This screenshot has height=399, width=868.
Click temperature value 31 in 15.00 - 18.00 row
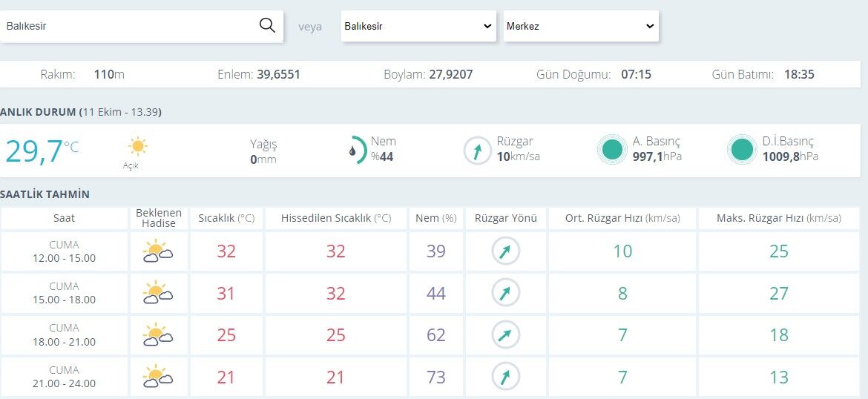point(226,293)
